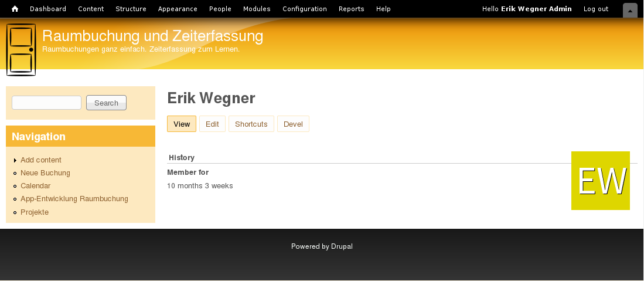Open the People admin page
Image resolution: width=644 pixels, height=281 pixels.
(220, 9)
